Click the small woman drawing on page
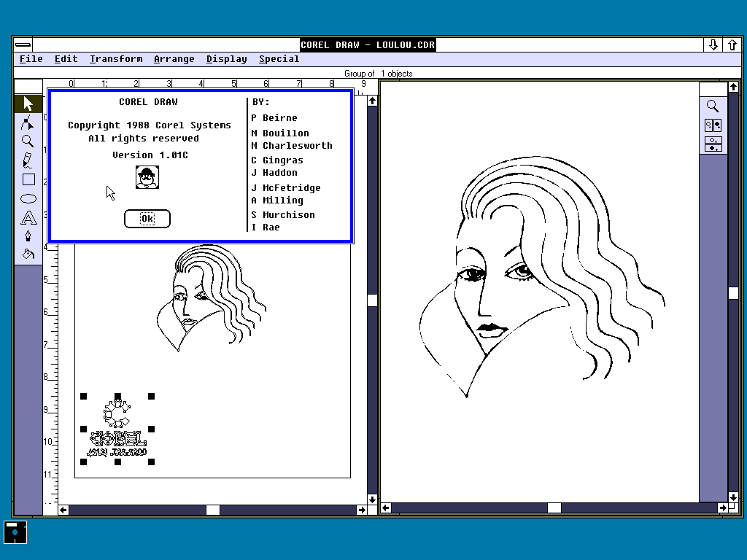 point(211,298)
